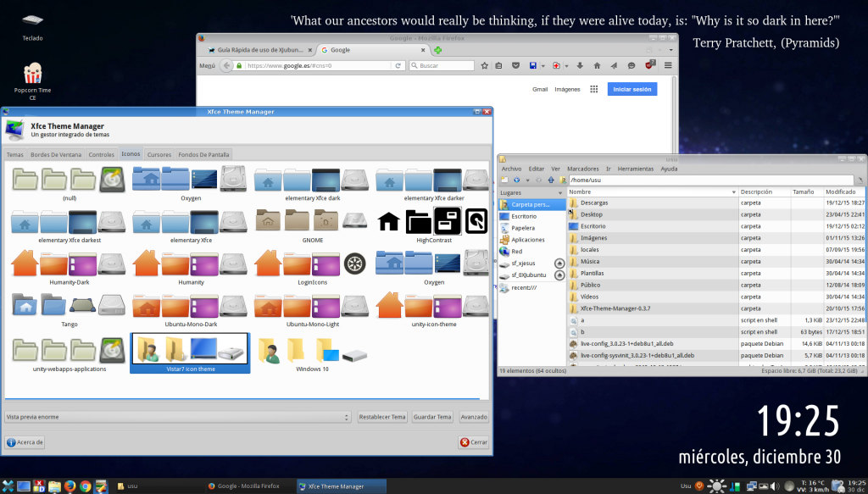Switch to the Temas tab

point(15,155)
